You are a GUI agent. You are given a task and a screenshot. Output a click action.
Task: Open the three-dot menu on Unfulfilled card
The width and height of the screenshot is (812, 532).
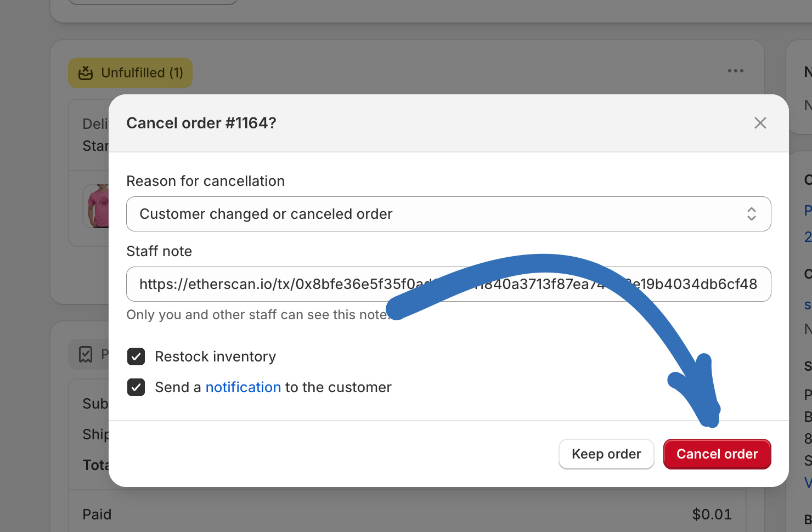pos(736,71)
